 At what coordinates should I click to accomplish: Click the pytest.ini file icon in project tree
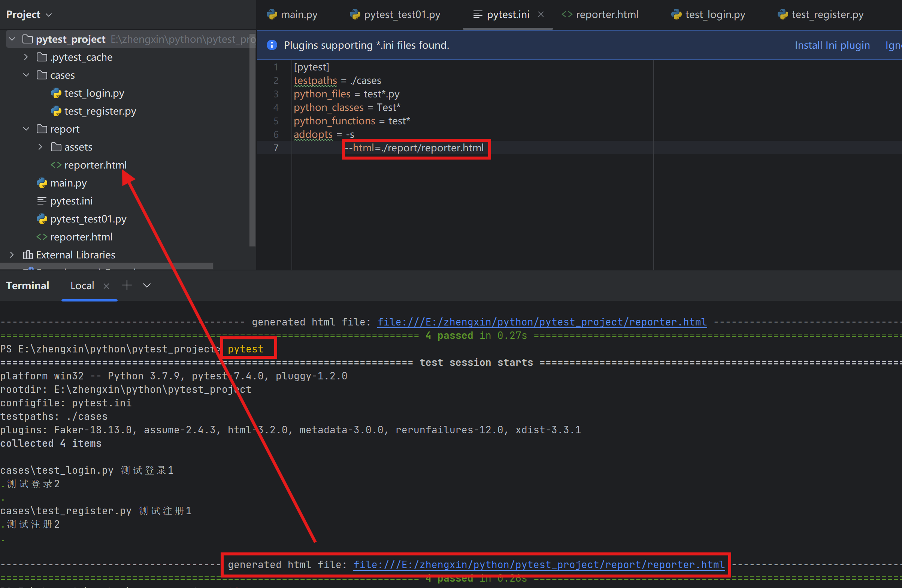tap(42, 201)
